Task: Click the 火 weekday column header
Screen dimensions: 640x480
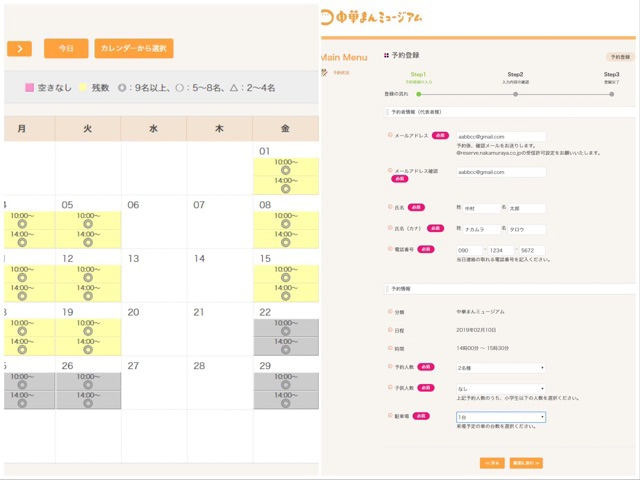Action: pyautogui.click(x=88, y=129)
